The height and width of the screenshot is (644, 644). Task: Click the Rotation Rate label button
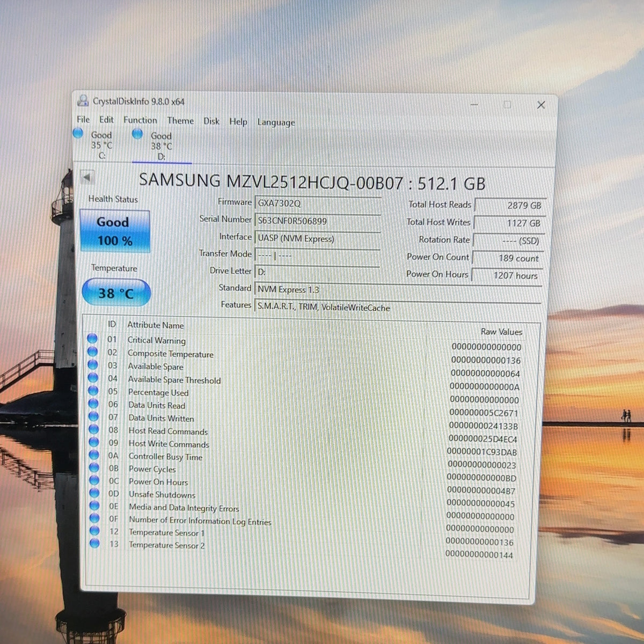(444, 239)
